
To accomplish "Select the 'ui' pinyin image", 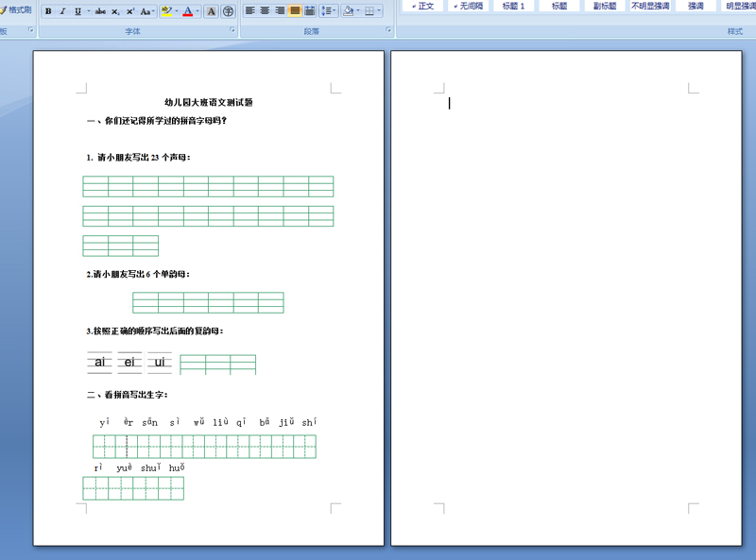I will [x=160, y=363].
